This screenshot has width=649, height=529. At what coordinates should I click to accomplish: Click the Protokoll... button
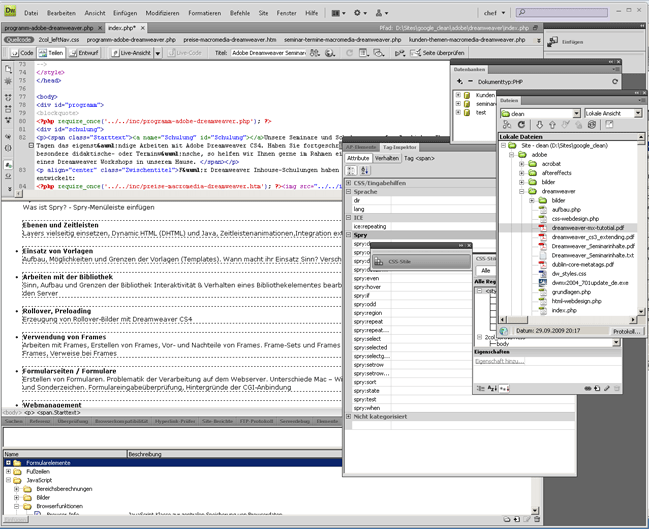(627, 331)
